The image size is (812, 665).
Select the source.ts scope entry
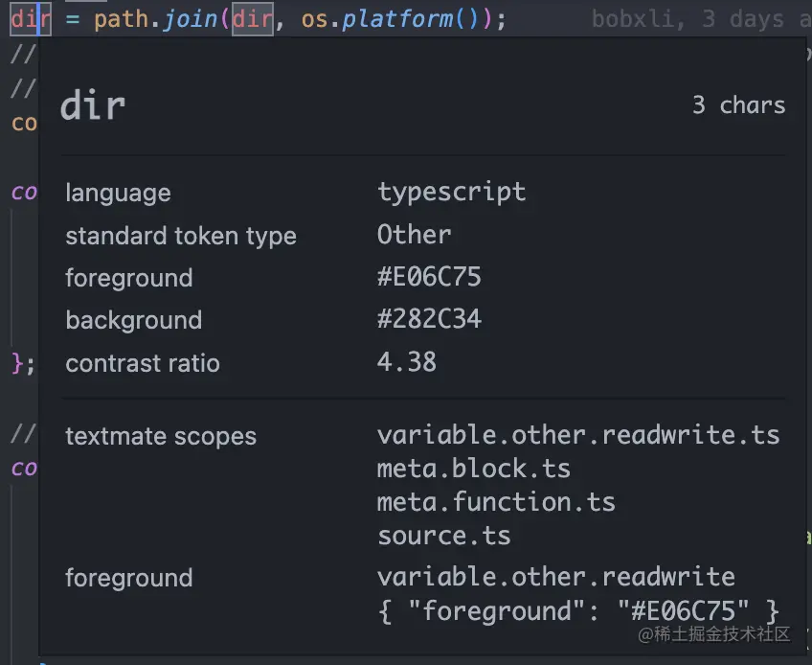click(443, 536)
